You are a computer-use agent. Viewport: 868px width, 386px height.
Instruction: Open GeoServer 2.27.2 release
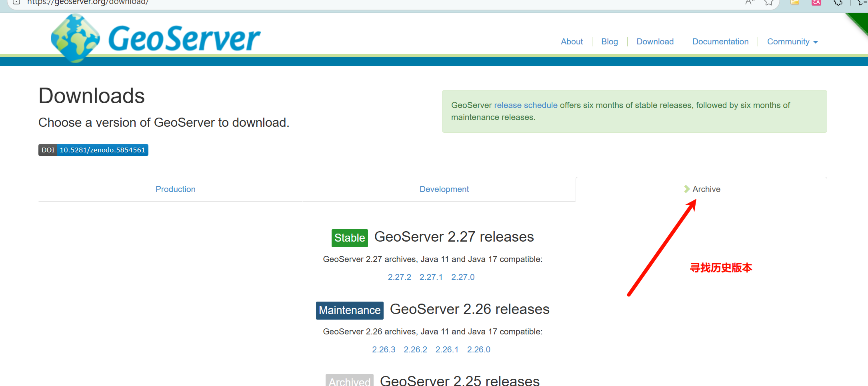tap(399, 277)
